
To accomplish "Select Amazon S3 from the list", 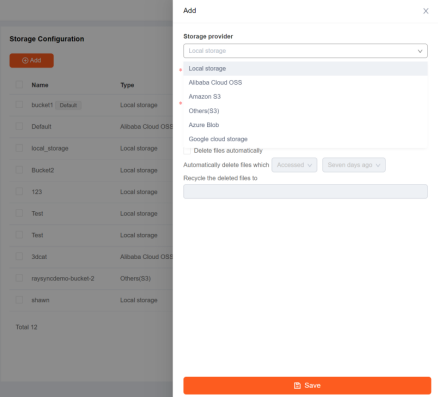I will click(305, 97).
